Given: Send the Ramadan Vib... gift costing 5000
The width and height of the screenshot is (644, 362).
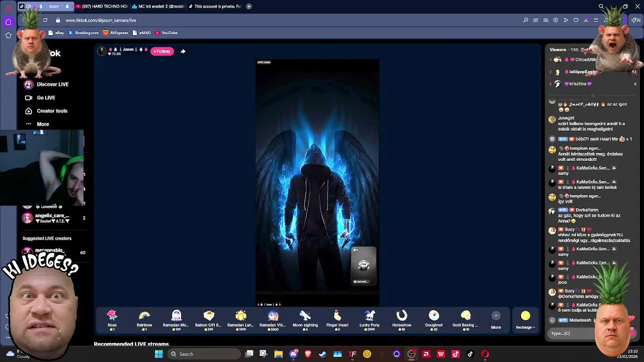Looking at the screenshot, I should coord(273,320).
